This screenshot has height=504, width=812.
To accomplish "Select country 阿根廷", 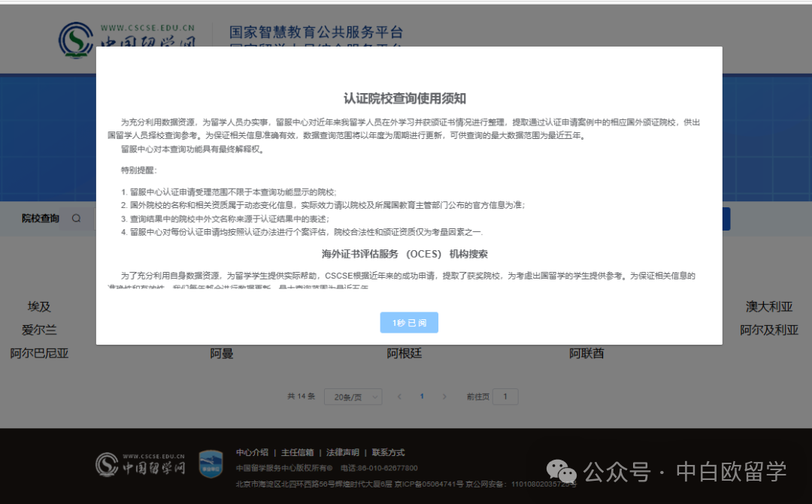I will 404,354.
